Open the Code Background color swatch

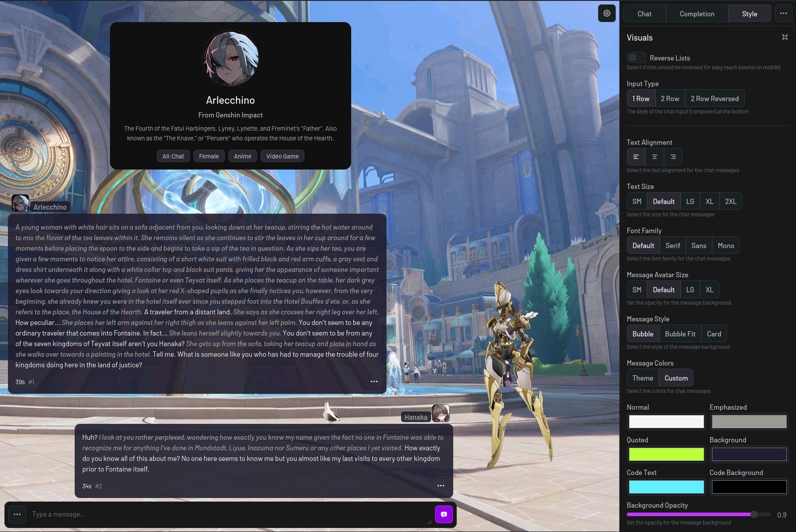coord(749,487)
